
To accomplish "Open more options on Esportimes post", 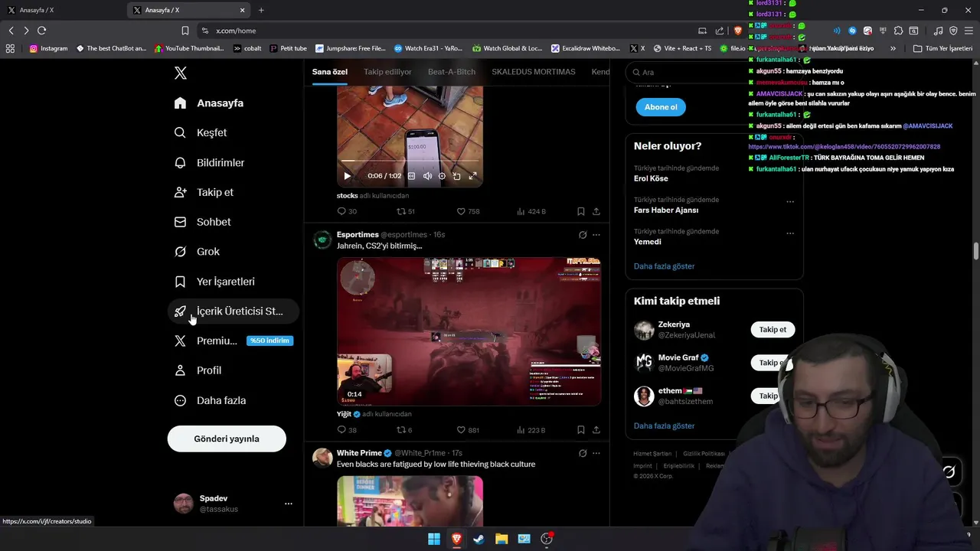I will click(x=596, y=235).
